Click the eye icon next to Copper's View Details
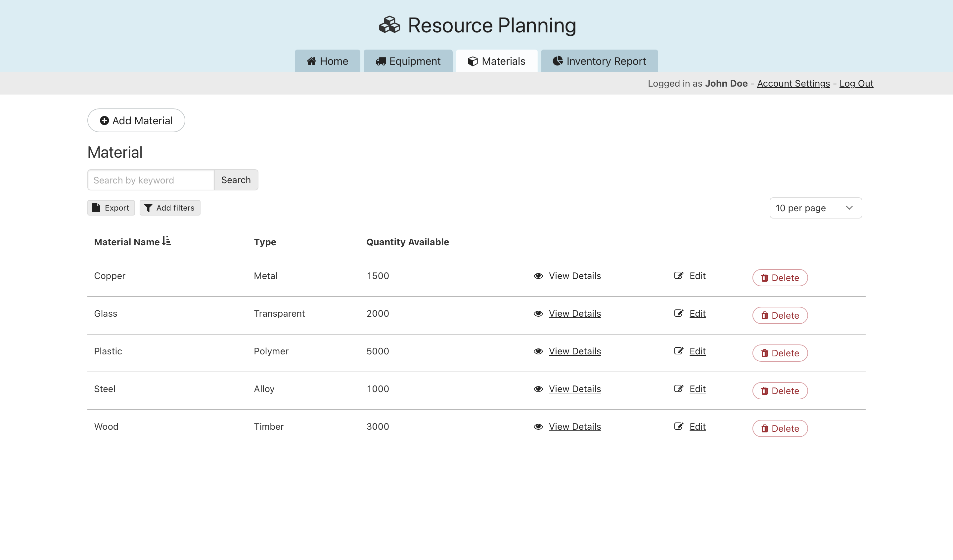The width and height of the screenshot is (953, 560). [x=538, y=276]
